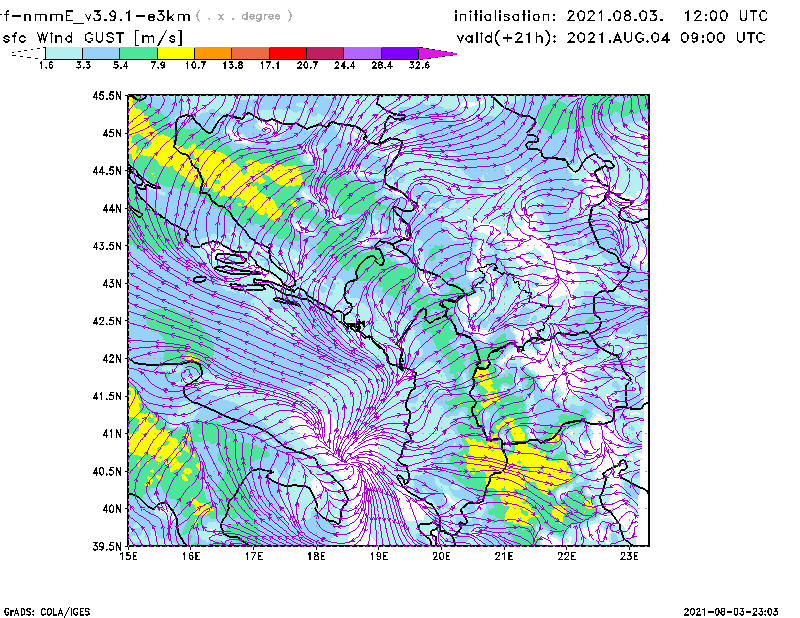Click the 'GrADS: COLA/IGES' footer text
The image size is (800, 618).
point(47,612)
